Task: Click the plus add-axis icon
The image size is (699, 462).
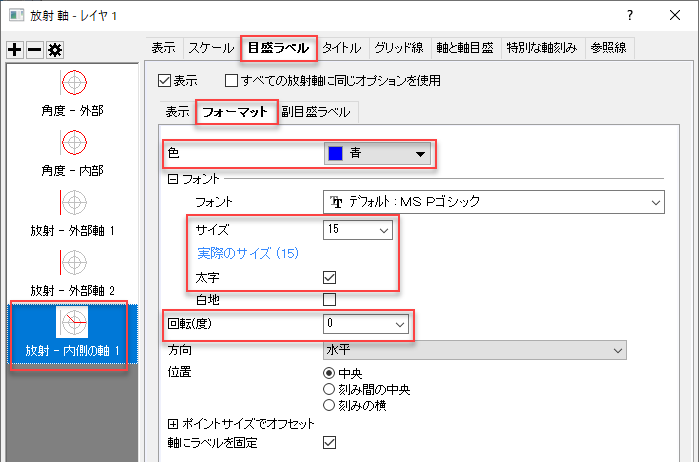Action: click(x=15, y=50)
